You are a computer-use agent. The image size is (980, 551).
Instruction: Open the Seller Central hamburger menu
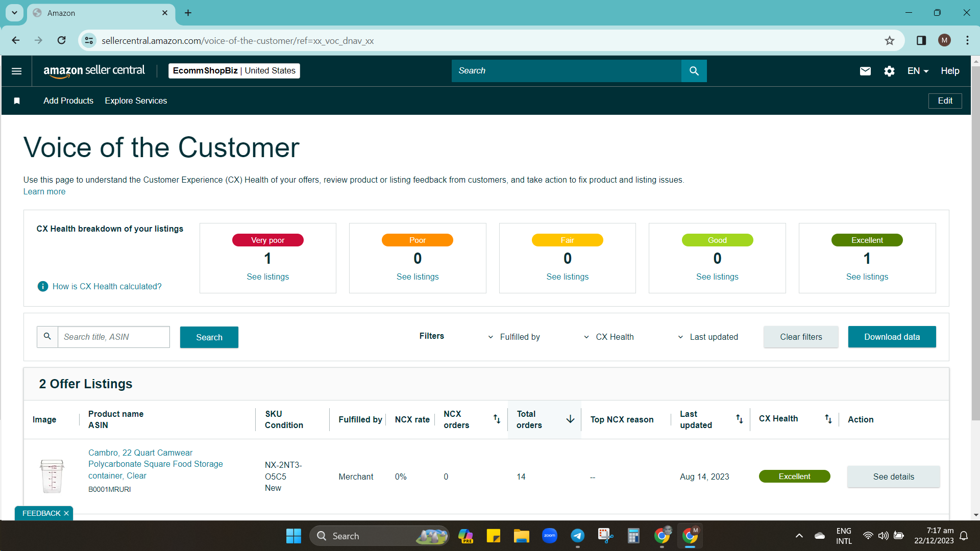tap(16, 71)
